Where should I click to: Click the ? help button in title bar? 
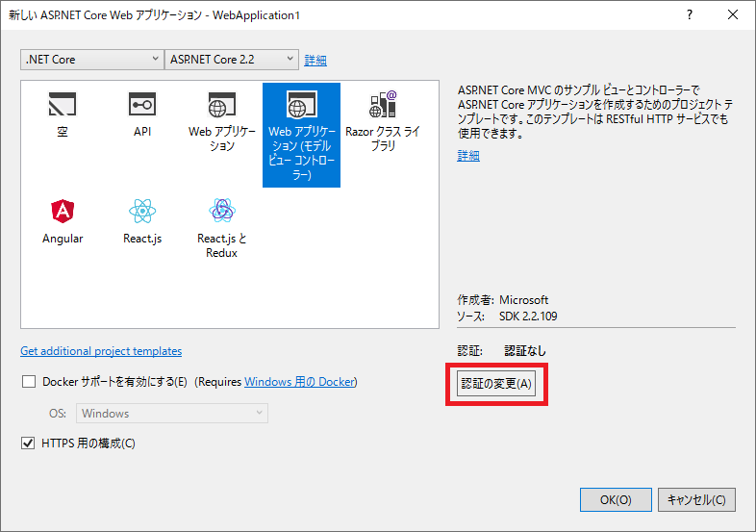(x=690, y=15)
